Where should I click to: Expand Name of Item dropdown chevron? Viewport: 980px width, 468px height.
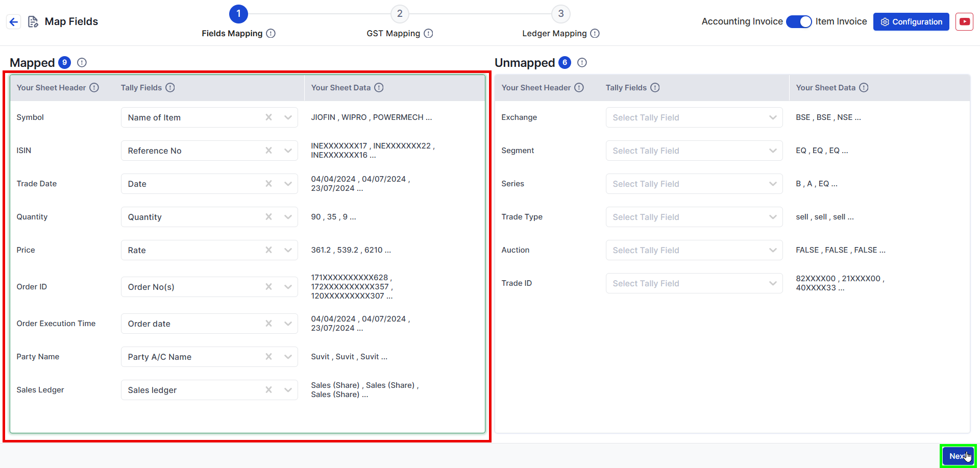point(288,117)
